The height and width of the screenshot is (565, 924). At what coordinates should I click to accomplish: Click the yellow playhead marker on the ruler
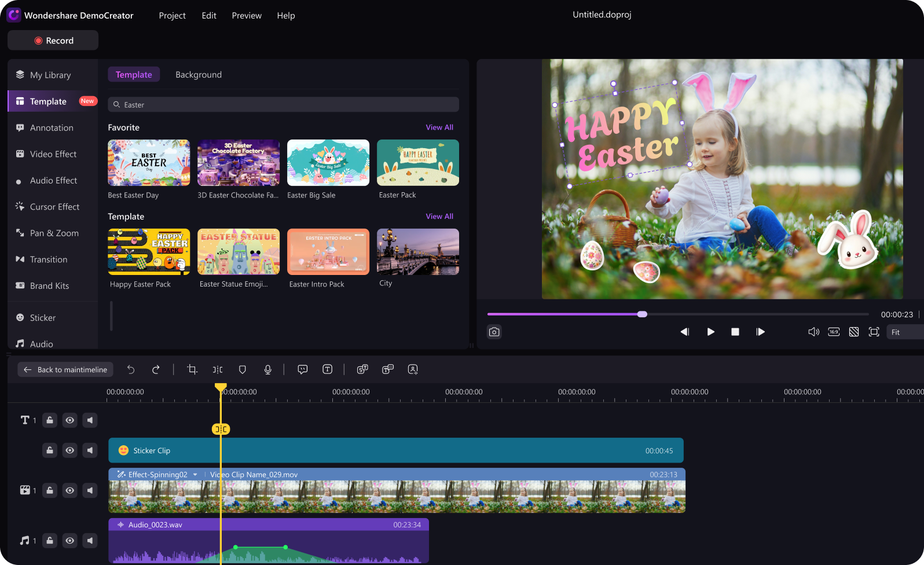tap(221, 387)
